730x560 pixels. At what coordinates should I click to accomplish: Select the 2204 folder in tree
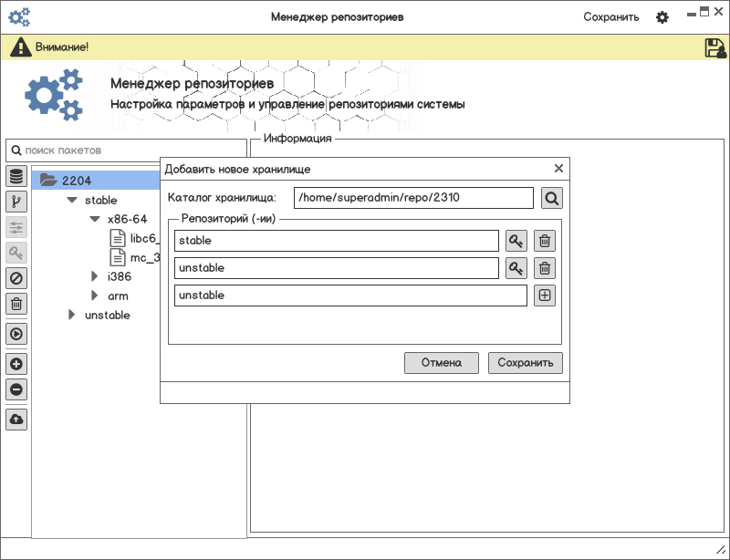point(76,181)
